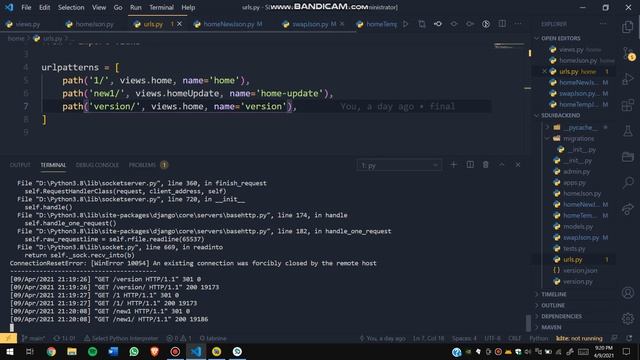The image size is (640, 360).
Task: Split the terminal pane
Action: coord(470,165)
